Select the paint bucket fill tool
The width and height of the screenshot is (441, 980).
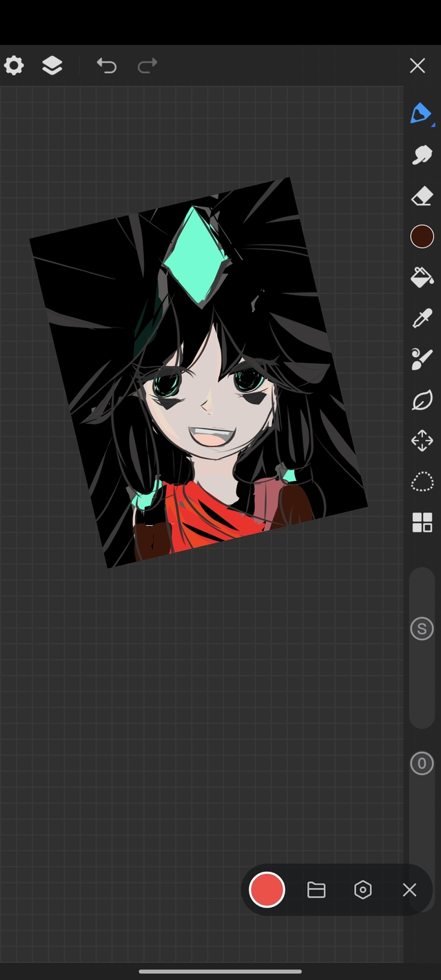pyautogui.click(x=422, y=277)
